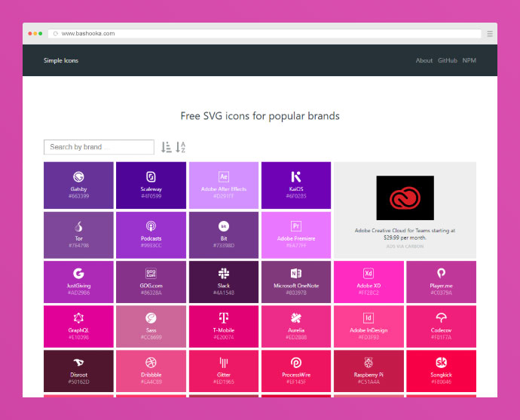Click the Player.me icon
Image resolution: width=520 pixels, height=420 pixels.
click(441, 274)
